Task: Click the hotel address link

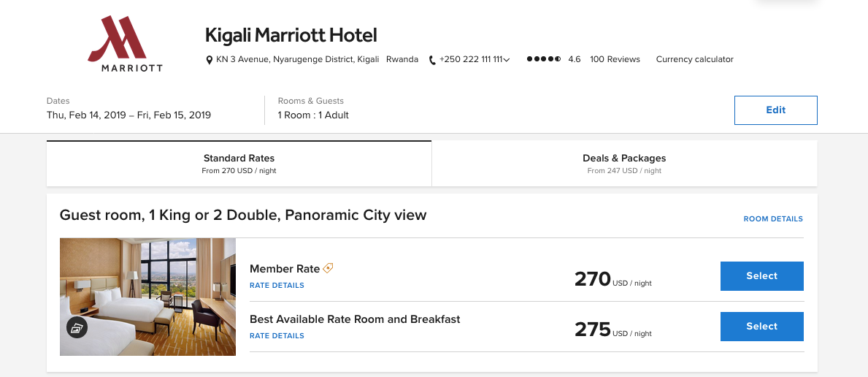Action: (297, 60)
